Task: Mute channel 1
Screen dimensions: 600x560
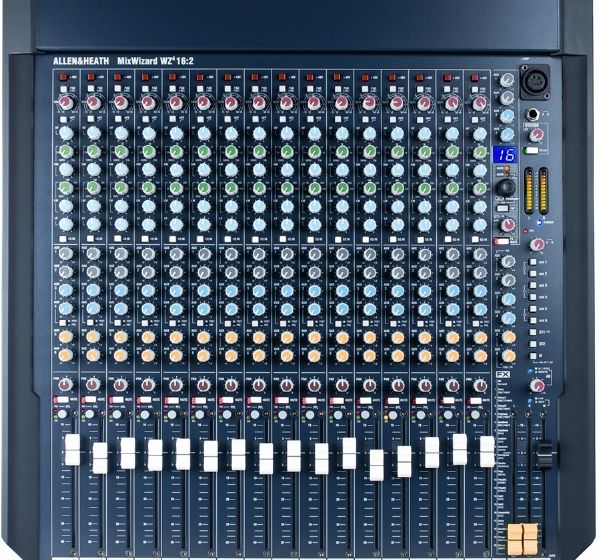Action: click(60, 399)
